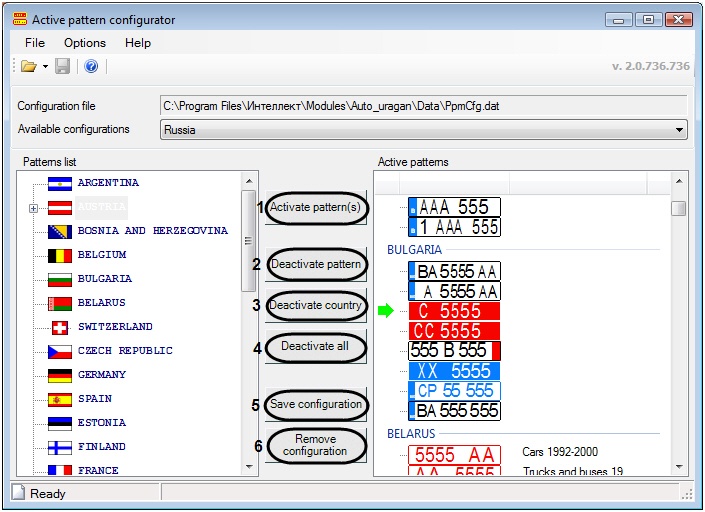Viewport: 705px width, 512px height.
Task: Open help via the question mark icon
Action: coord(91,66)
